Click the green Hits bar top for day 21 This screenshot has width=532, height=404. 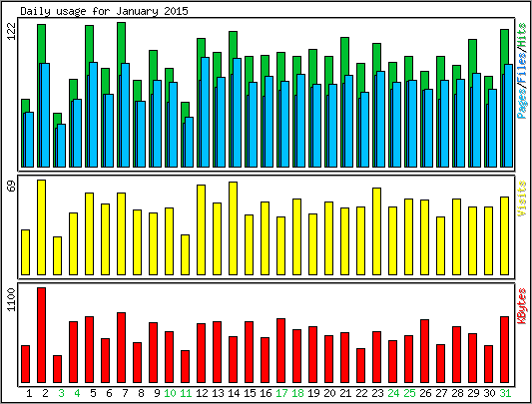point(344,56)
